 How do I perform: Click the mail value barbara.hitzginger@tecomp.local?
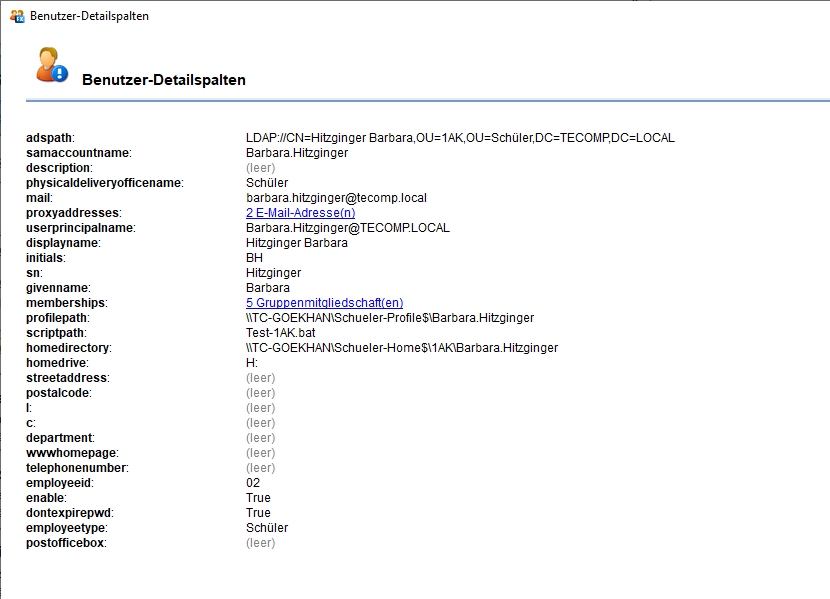click(x=336, y=198)
